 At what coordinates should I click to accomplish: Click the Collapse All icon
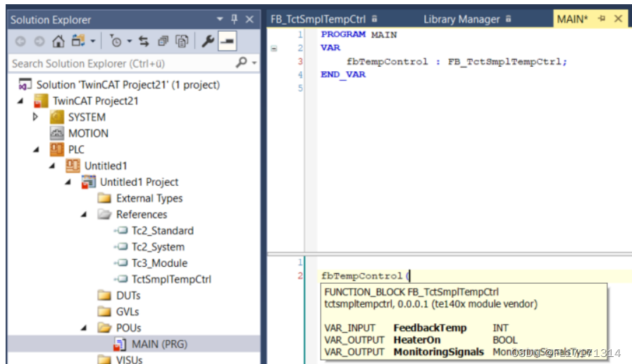163,41
